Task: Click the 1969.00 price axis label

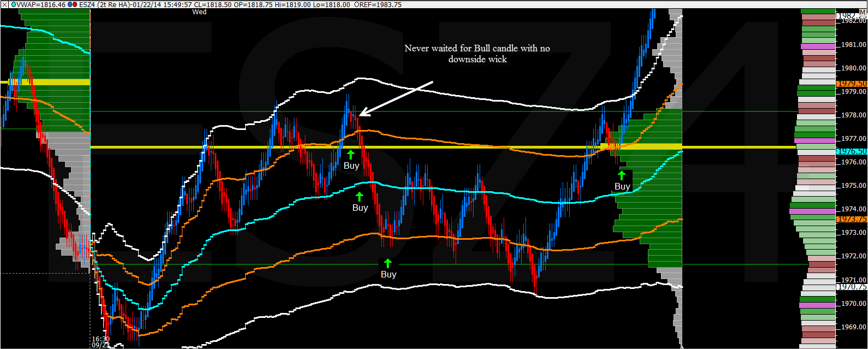Action: click(x=854, y=327)
